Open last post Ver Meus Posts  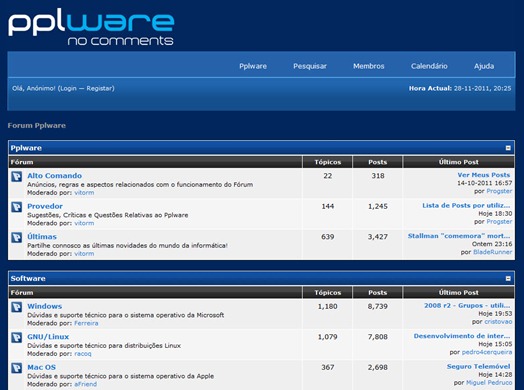point(484,175)
